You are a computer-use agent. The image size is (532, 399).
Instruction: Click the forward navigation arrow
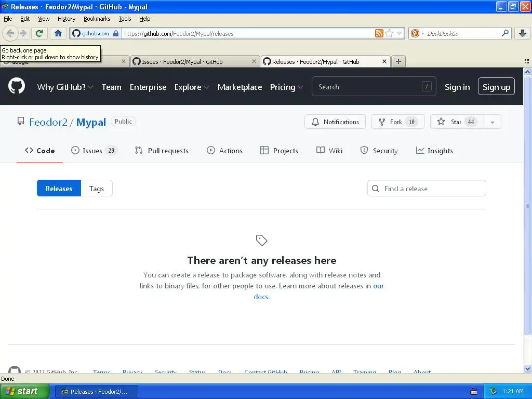(23, 33)
